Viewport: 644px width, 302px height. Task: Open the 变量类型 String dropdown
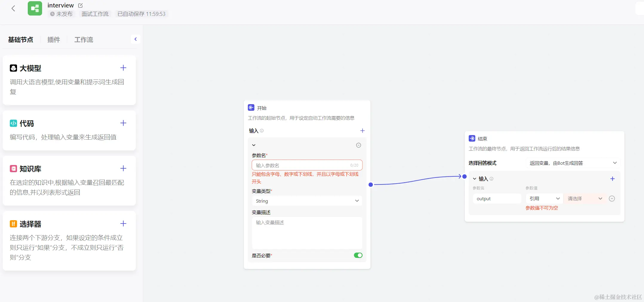[x=307, y=201]
